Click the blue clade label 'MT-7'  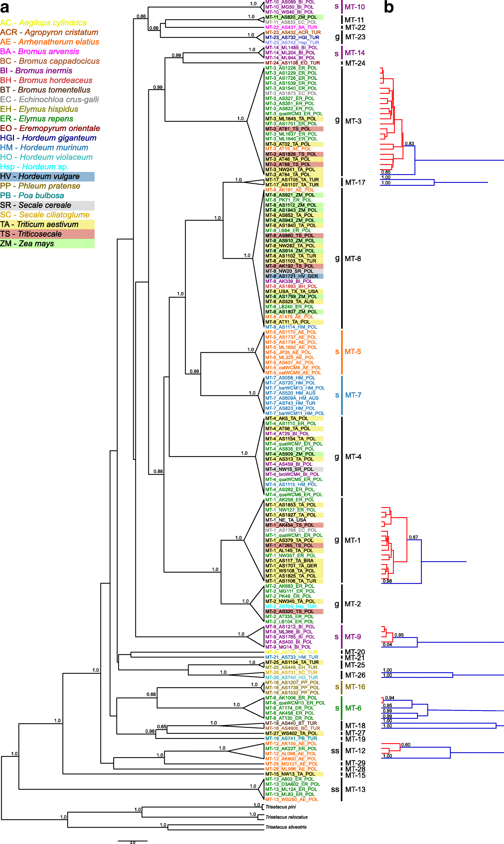353,395
